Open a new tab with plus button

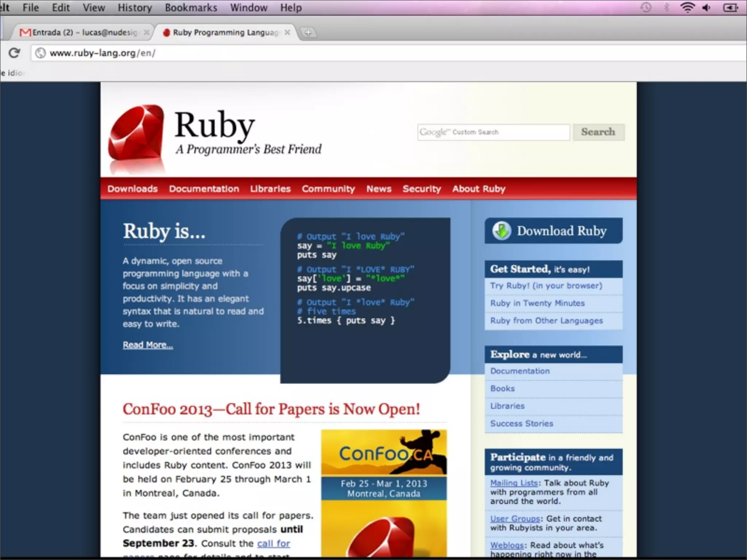308,33
